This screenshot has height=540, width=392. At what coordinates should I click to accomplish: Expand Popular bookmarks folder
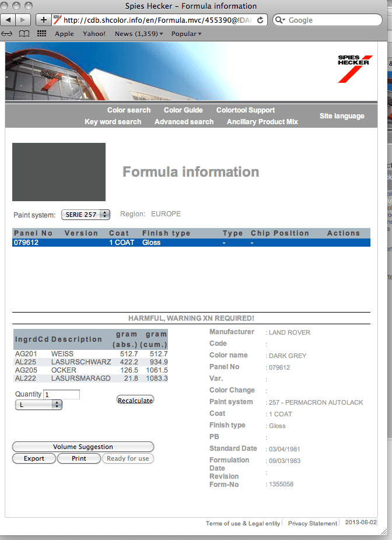click(186, 34)
